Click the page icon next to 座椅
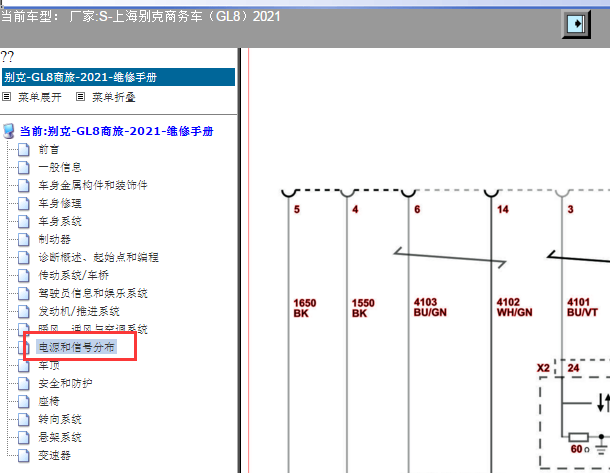The width and height of the screenshot is (610, 473). tap(24, 401)
